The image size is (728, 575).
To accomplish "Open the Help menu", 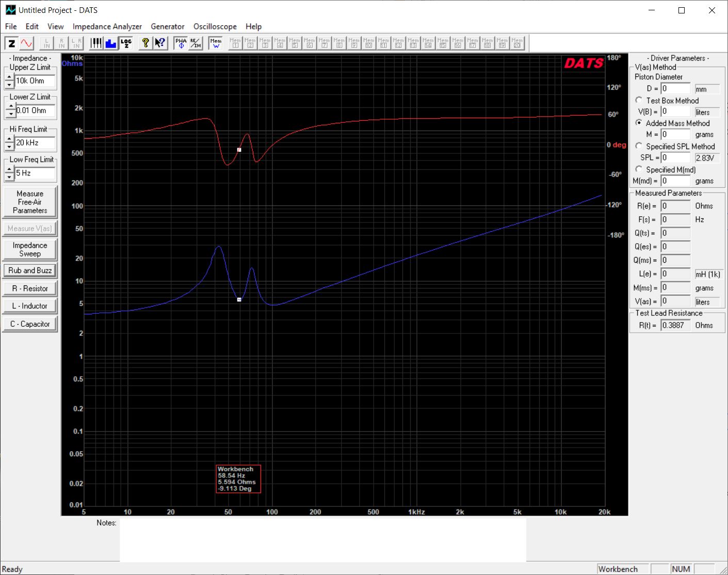I will (253, 26).
